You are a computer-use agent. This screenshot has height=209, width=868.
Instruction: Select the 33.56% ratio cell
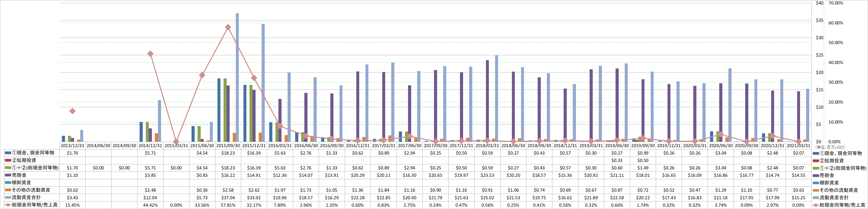pyautogui.click(x=202, y=205)
